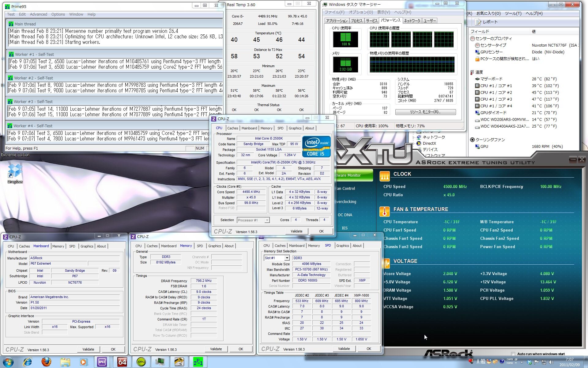This screenshot has height=368, width=588.
Task: Click the AXTU taskbar icon
Action: [141, 362]
